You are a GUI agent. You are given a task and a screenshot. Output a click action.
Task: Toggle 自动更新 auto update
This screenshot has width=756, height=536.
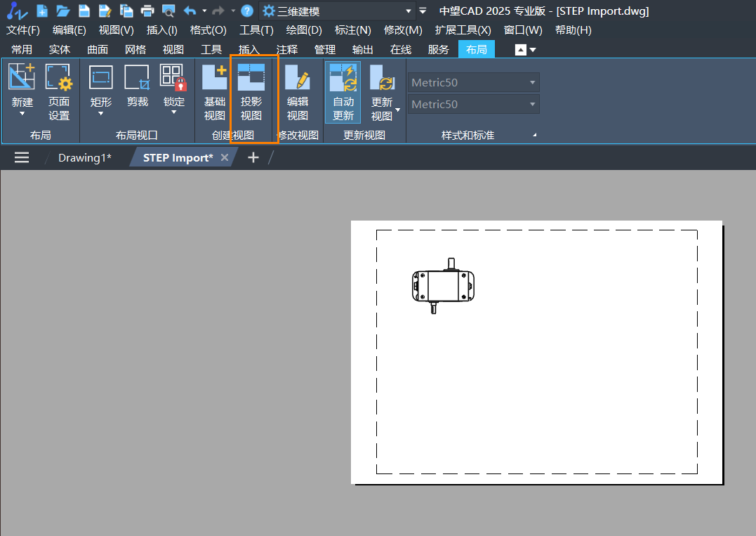[343, 93]
